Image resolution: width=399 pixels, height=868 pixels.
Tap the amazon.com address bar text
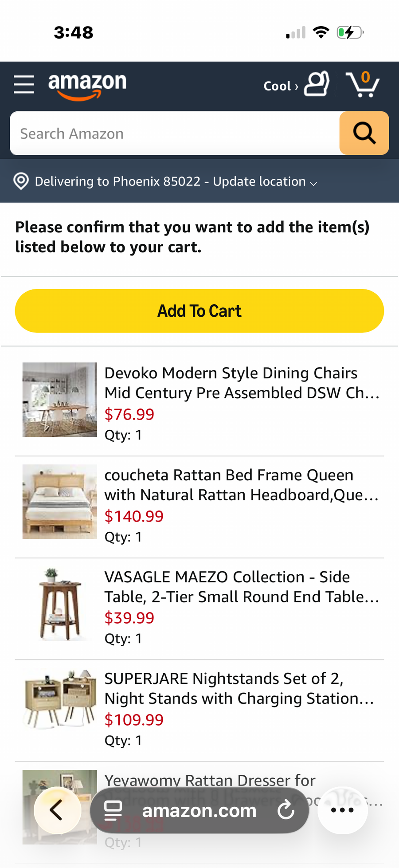coord(199,810)
